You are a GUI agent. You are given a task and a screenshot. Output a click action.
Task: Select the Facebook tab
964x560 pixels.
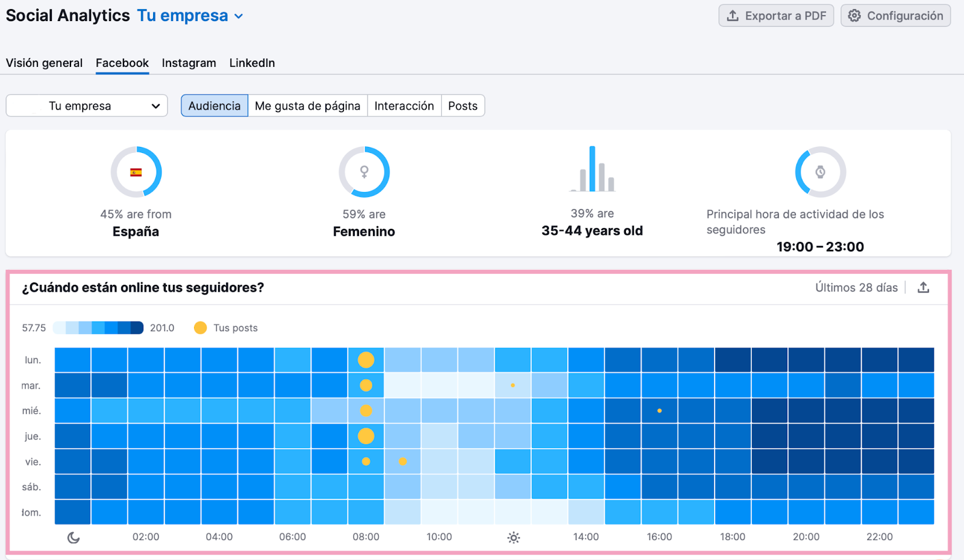click(122, 63)
